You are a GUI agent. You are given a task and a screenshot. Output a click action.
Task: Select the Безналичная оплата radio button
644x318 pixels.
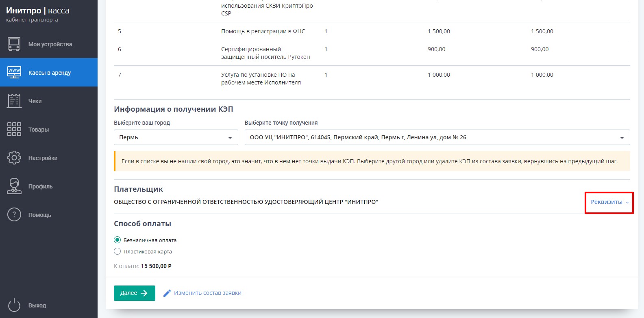pyautogui.click(x=117, y=240)
